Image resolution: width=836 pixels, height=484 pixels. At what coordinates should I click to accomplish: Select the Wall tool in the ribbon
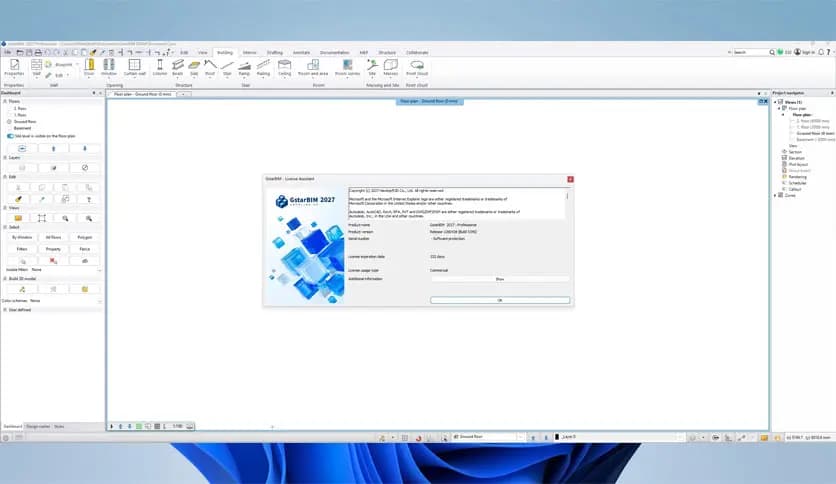(36, 68)
